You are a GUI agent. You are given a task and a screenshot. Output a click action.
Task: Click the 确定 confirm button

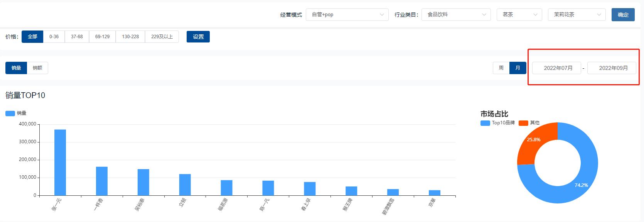tap(623, 15)
